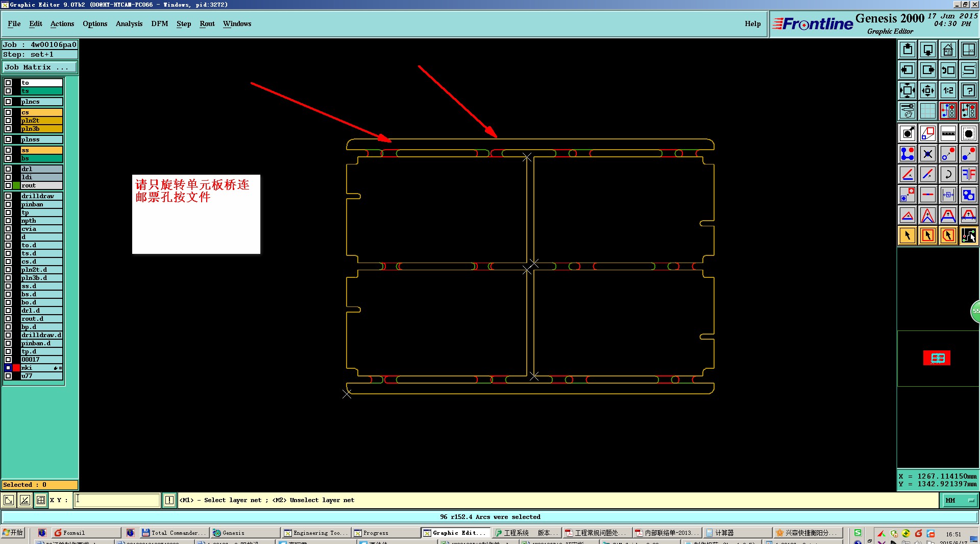Open the Help menu
980x544 pixels.
tap(753, 23)
